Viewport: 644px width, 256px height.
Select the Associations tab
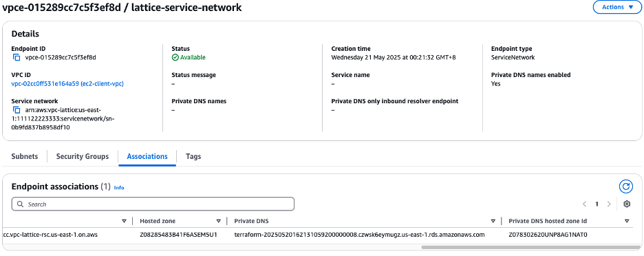(147, 156)
